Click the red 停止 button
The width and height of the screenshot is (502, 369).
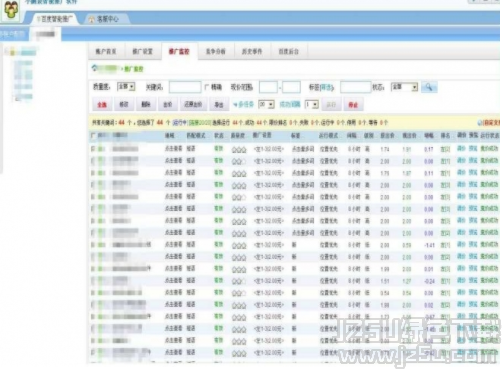point(353,105)
